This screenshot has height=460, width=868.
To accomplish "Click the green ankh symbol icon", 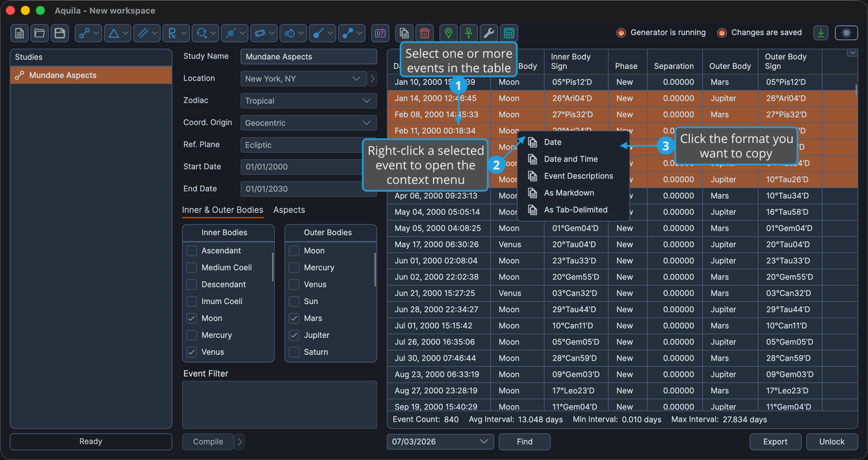I will [469, 33].
